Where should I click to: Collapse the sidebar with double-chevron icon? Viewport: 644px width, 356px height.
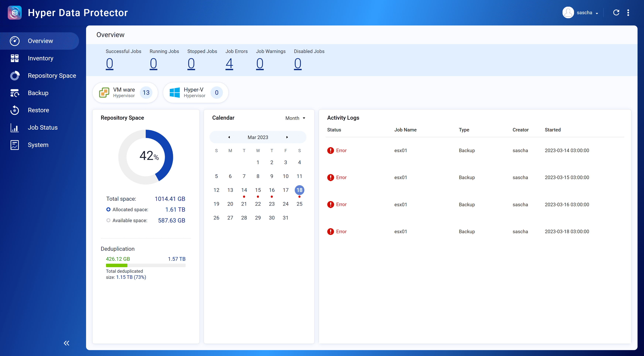pyautogui.click(x=66, y=343)
